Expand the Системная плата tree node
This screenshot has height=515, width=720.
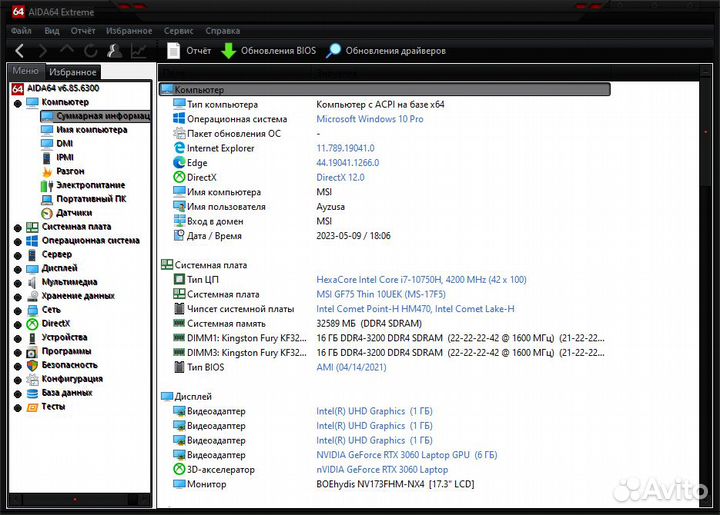[17, 228]
